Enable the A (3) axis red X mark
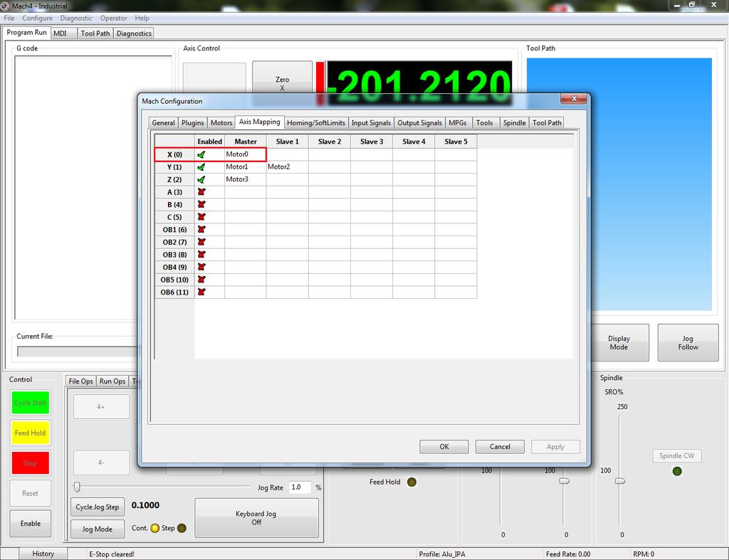Image resolution: width=729 pixels, height=560 pixels. [x=201, y=192]
